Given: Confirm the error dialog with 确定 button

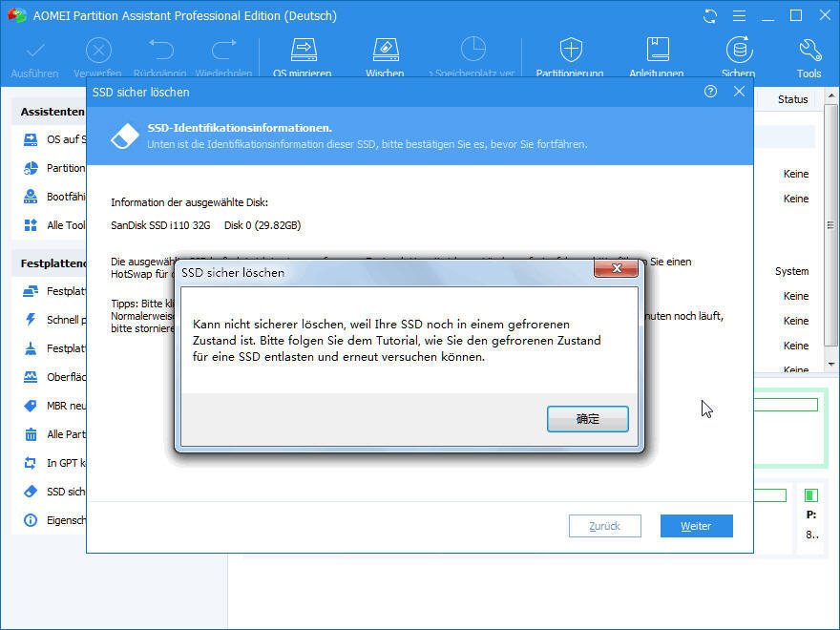Looking at the screenshot, I should tap(588, 418).
